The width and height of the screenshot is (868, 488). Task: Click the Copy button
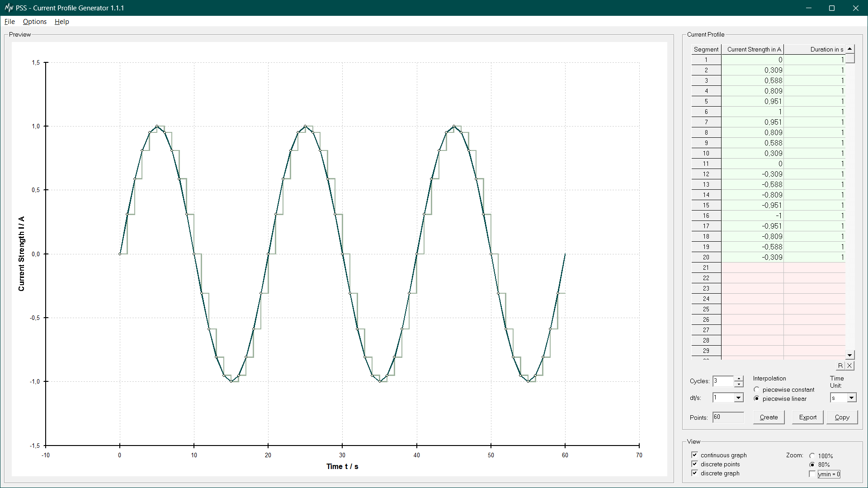[x=842, y=417]
